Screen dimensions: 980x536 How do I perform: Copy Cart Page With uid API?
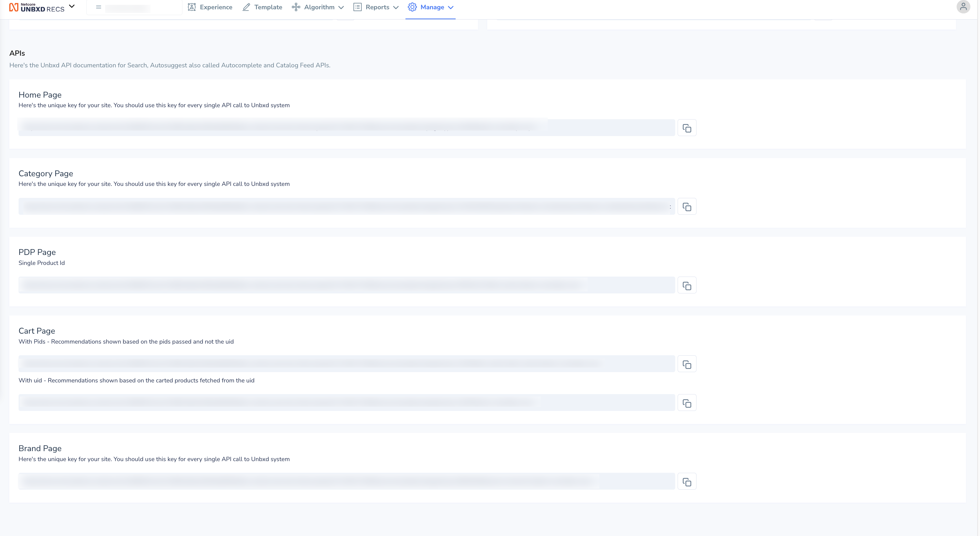pos(687,403)
